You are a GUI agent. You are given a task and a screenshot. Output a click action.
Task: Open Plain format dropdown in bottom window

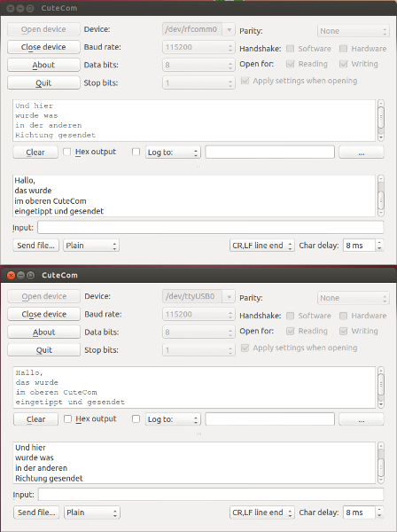pyautogui.click(x=92, y=512)
